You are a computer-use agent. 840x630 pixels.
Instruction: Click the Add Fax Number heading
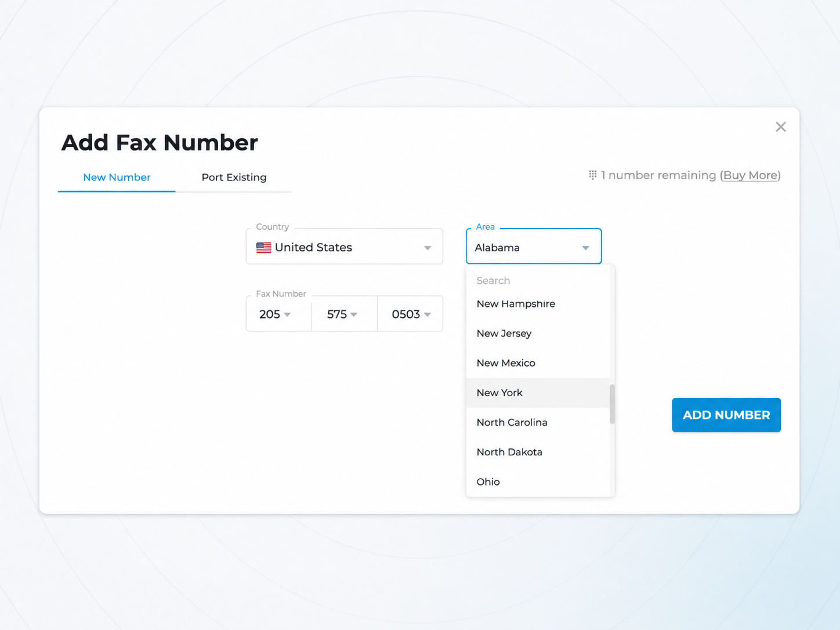160,143
